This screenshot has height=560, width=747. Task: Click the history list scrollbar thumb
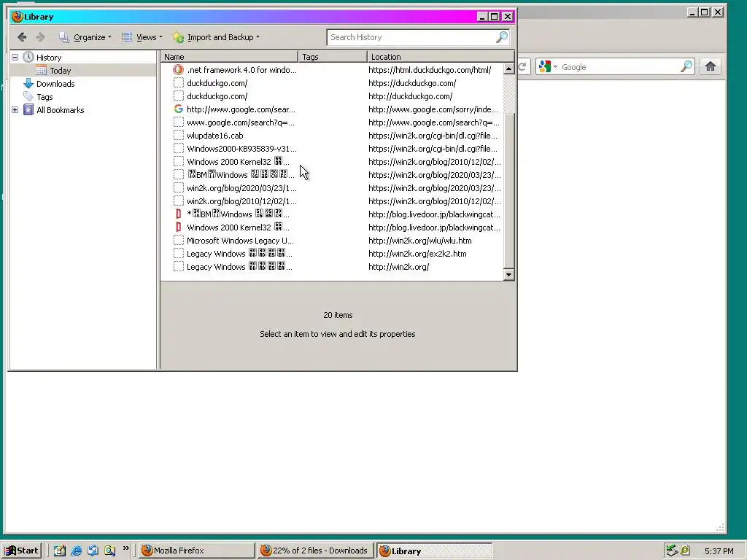[508, 190]
